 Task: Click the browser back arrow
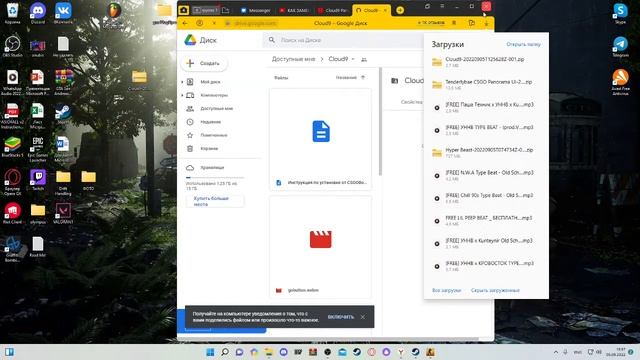click(x=185, y=23)
